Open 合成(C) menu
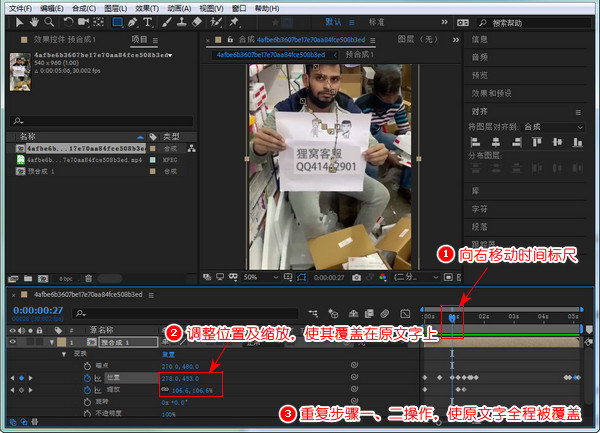Image resolution: width=600 pixels, height=433 pixels. 84,8
